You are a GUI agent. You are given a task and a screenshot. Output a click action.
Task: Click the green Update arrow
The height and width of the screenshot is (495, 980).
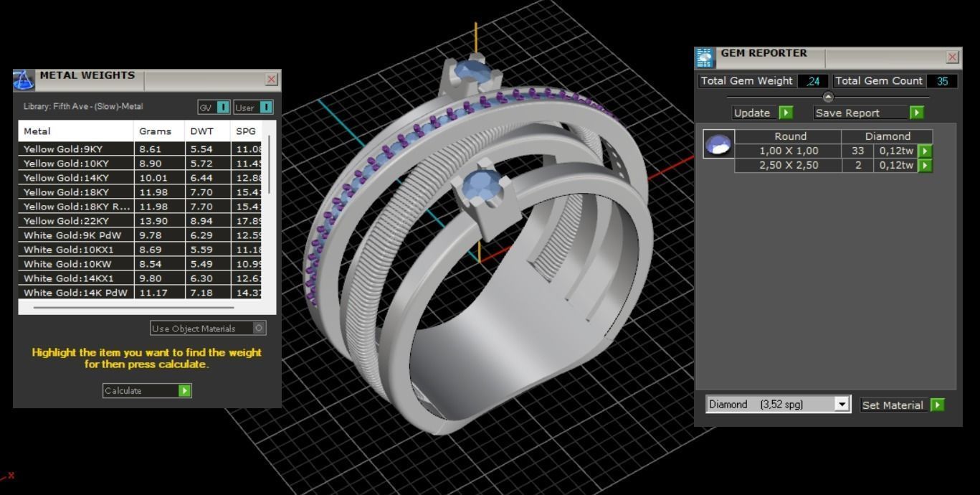tap(786, 113)
